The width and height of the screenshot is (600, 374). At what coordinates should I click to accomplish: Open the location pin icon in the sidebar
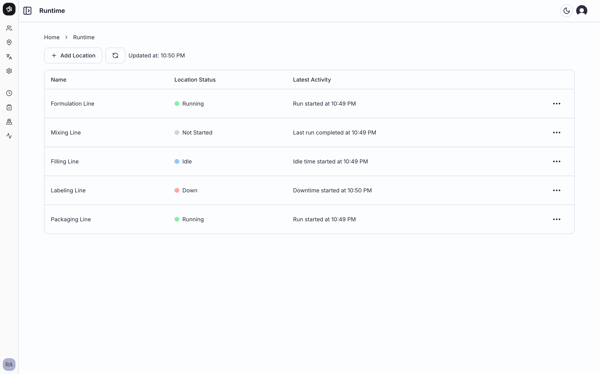(x=9, y=42)
